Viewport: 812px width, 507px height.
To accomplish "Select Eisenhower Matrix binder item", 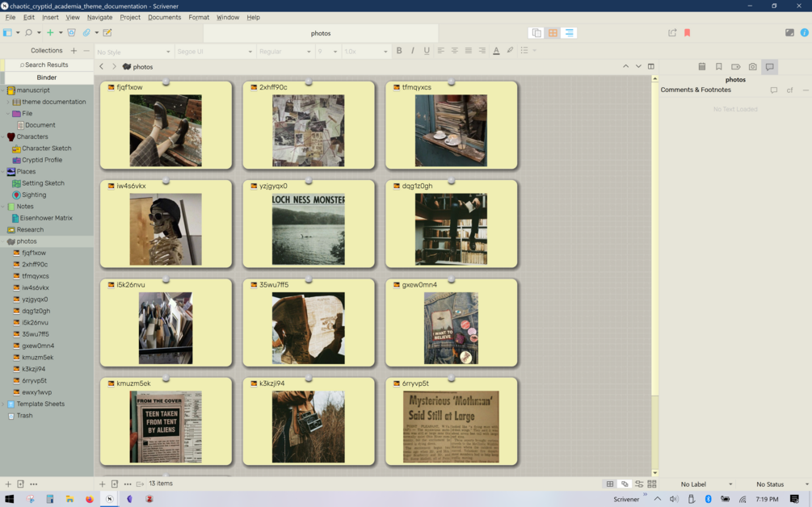I will pos(46,218).
